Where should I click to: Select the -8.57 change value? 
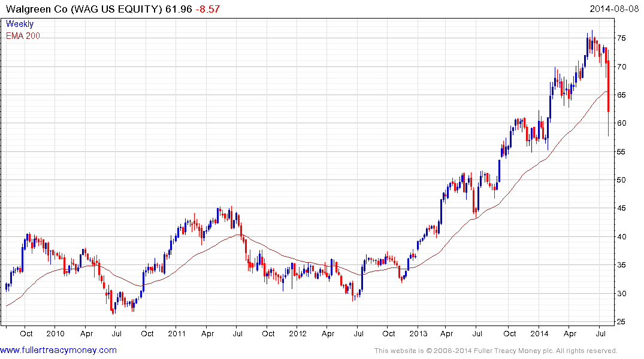pyautogui.click(x=207, y=9)
